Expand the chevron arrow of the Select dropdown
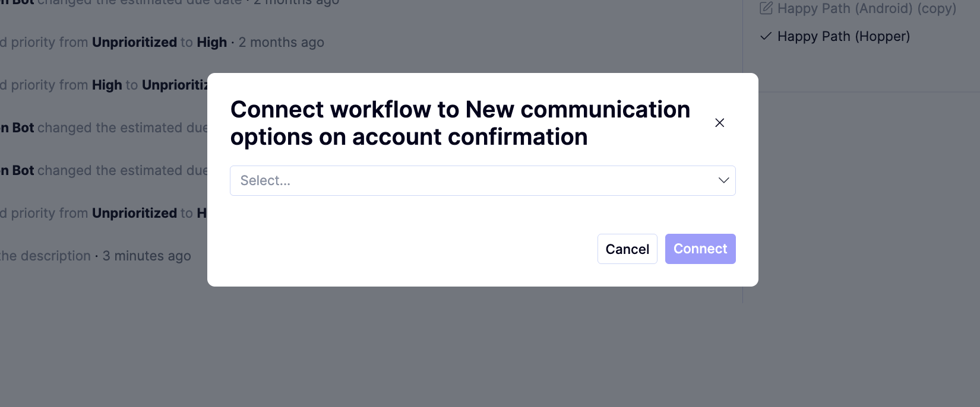The image size is (980, 407). tap(723, 180)
